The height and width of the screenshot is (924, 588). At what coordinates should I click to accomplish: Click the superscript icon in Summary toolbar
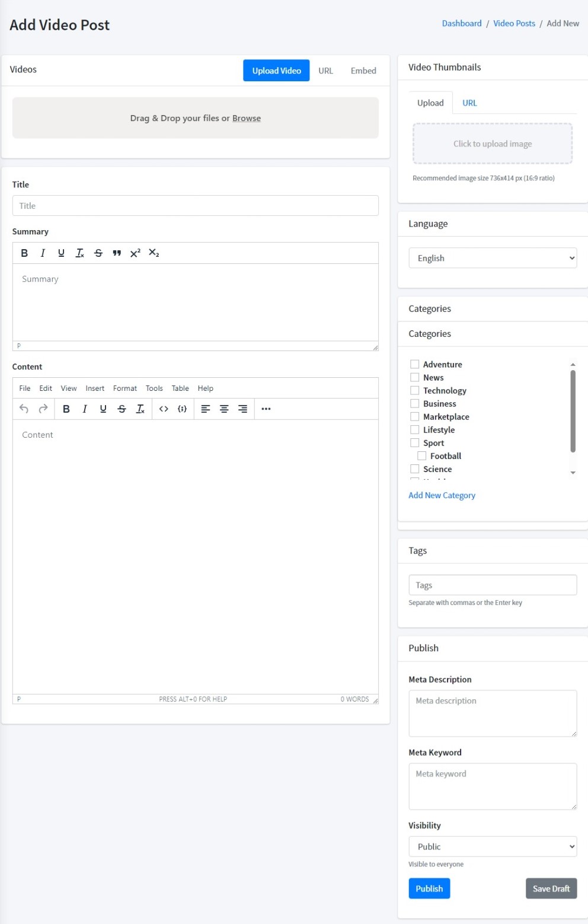coord(135,253)
